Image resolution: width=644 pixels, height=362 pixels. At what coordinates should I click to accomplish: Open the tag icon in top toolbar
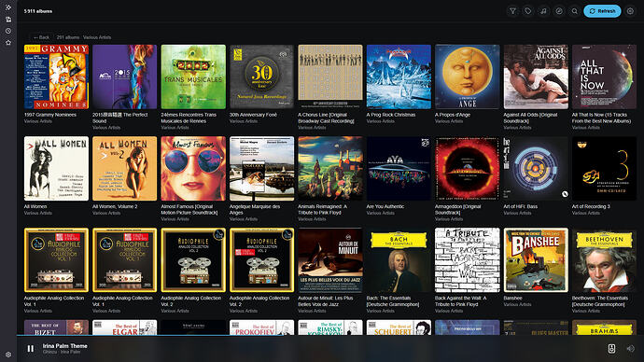pyautogui.click(x=528, y=11)
